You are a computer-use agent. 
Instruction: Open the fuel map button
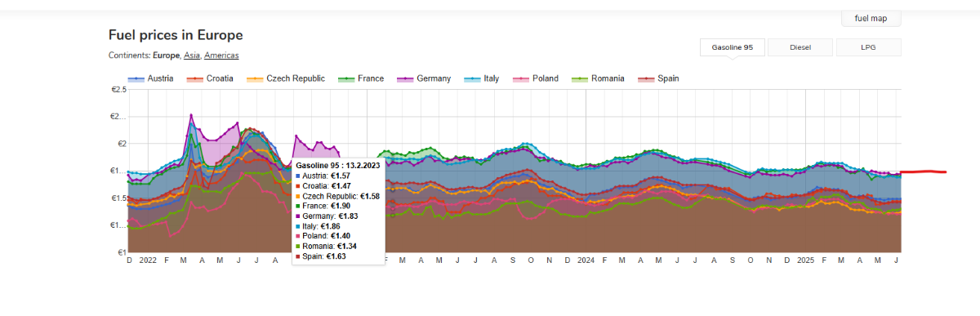pyautogui.click(x=871, y=18)
